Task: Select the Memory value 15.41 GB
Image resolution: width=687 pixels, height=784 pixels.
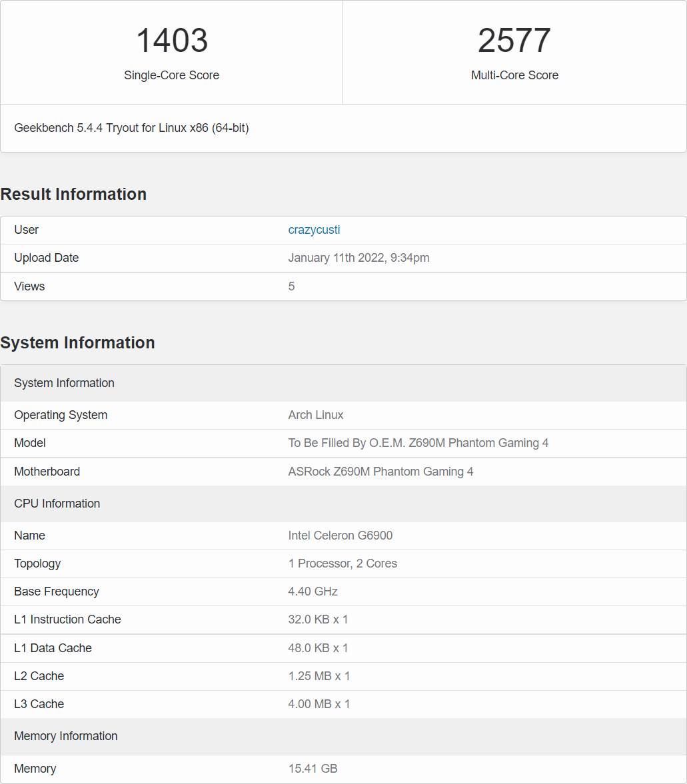Action: 313,768
